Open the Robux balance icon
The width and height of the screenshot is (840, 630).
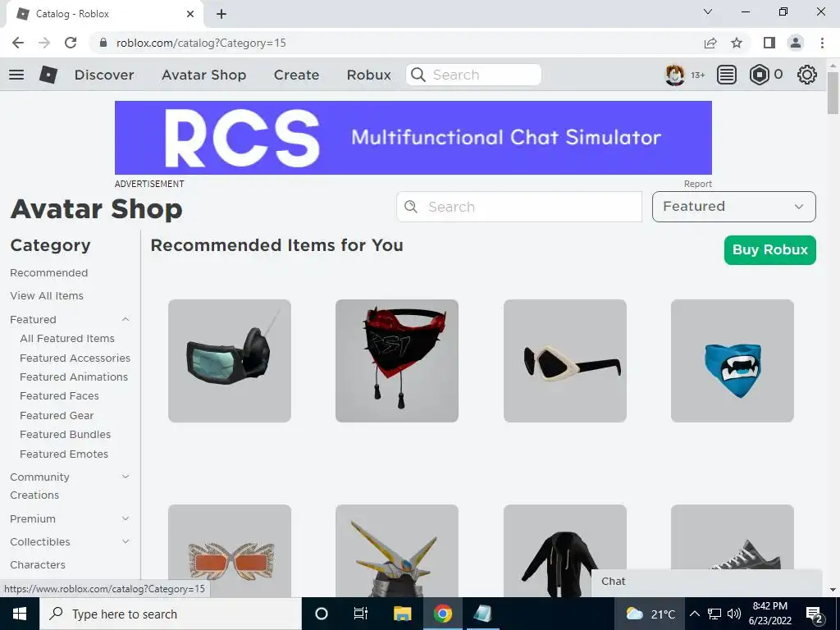click(x=759, y=75)
